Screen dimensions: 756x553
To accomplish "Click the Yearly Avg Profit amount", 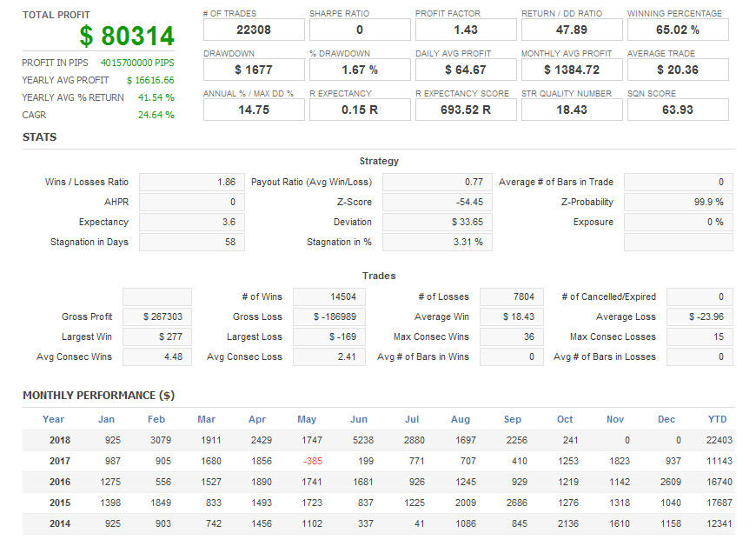I will tap(150, 80).
